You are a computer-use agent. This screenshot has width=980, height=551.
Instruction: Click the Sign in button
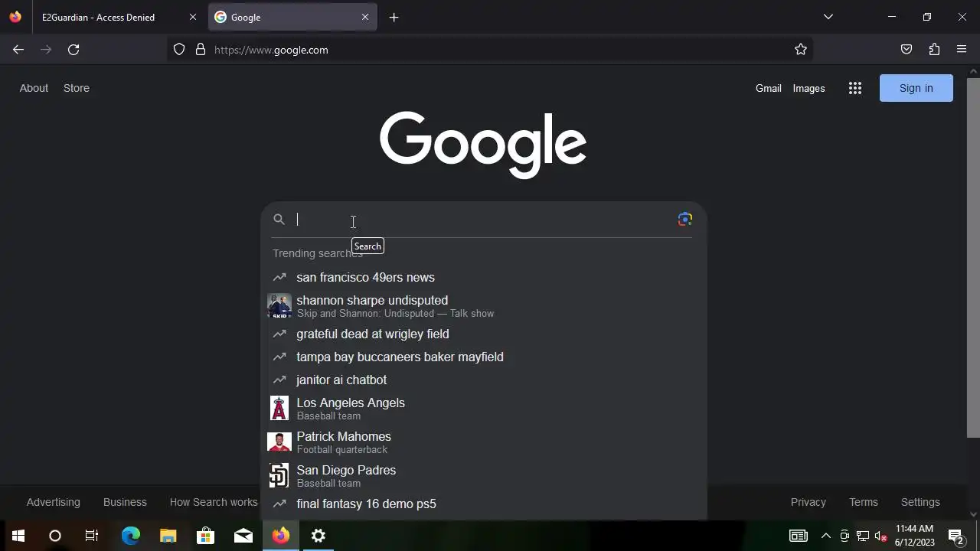point(916,88)
